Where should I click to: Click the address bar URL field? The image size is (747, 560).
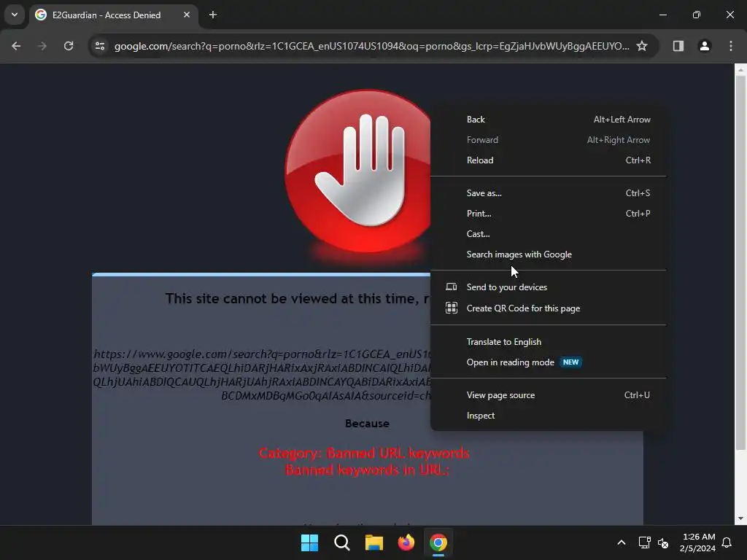tap(371, 46)
